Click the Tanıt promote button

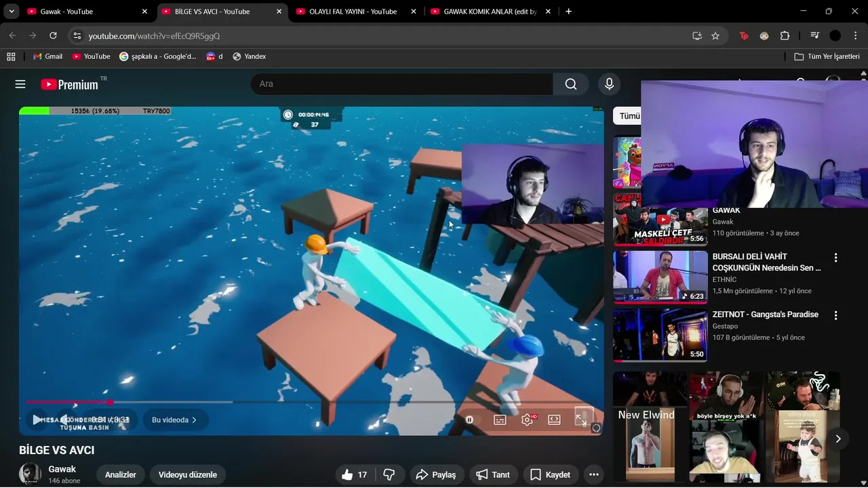493,474
